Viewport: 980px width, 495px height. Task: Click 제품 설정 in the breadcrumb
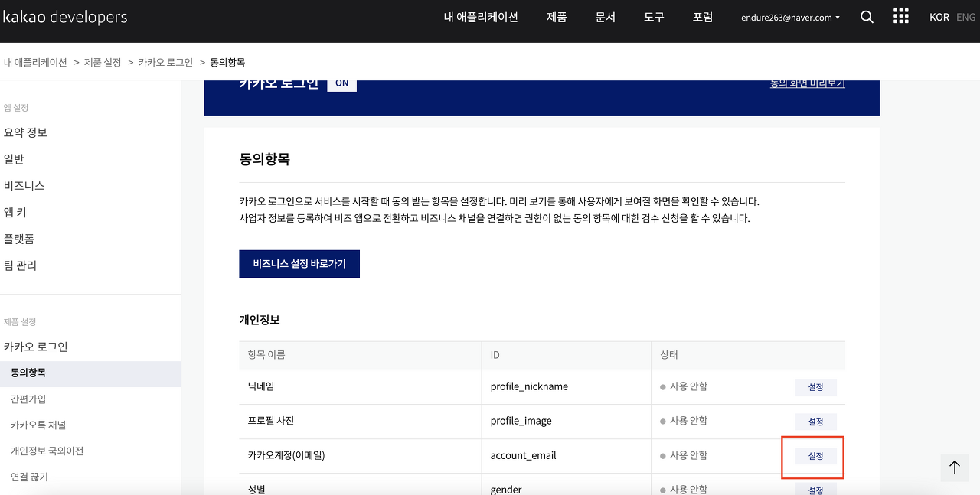pos(103,62)
